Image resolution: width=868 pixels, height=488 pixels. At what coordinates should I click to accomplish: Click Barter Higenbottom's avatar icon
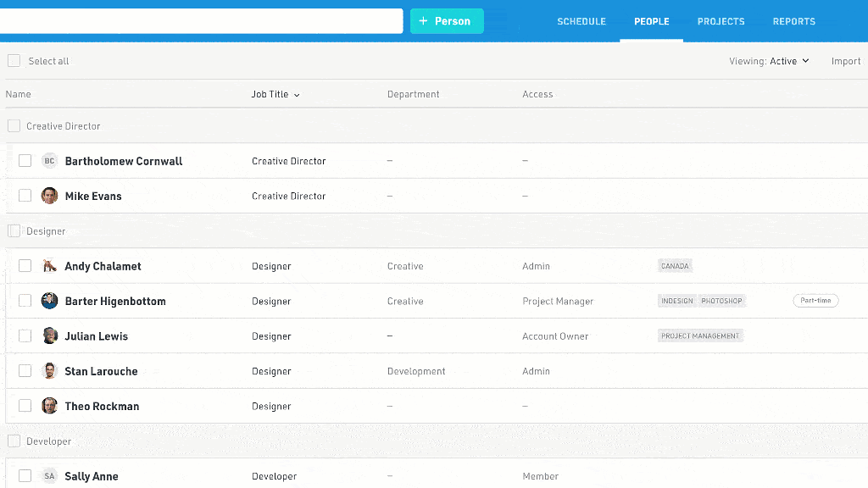49,301
